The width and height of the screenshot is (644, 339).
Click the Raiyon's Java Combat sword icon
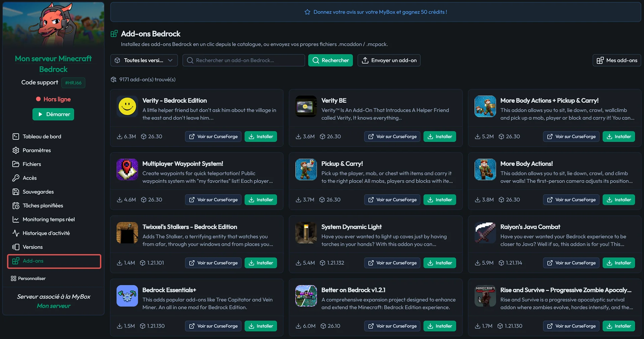pos(485,233)
